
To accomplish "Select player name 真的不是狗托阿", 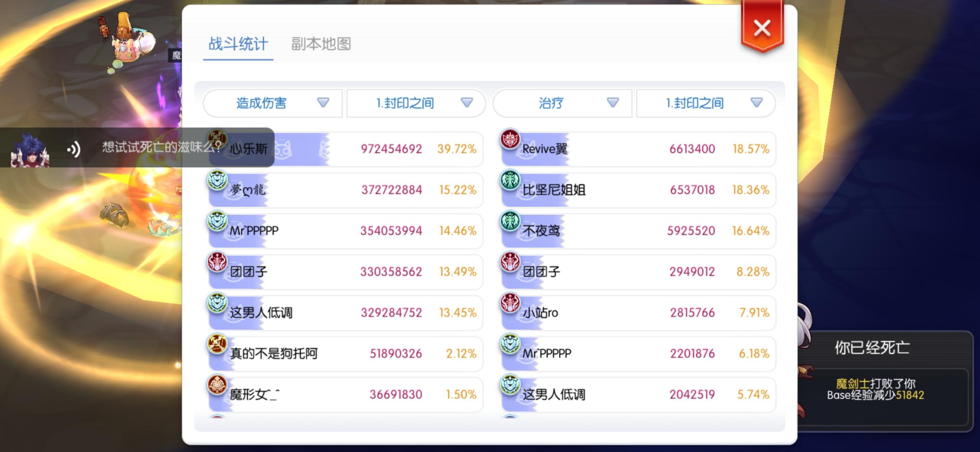I will [274, 354].
